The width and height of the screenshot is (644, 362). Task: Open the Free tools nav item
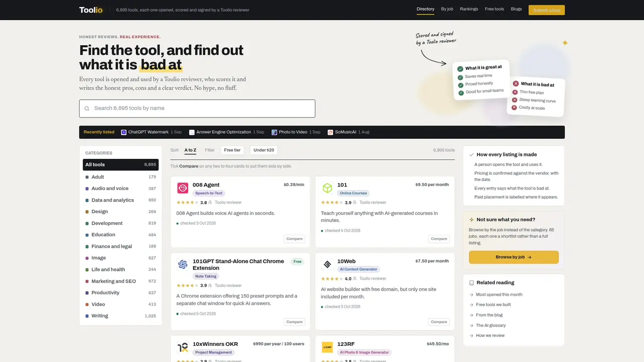494,9
